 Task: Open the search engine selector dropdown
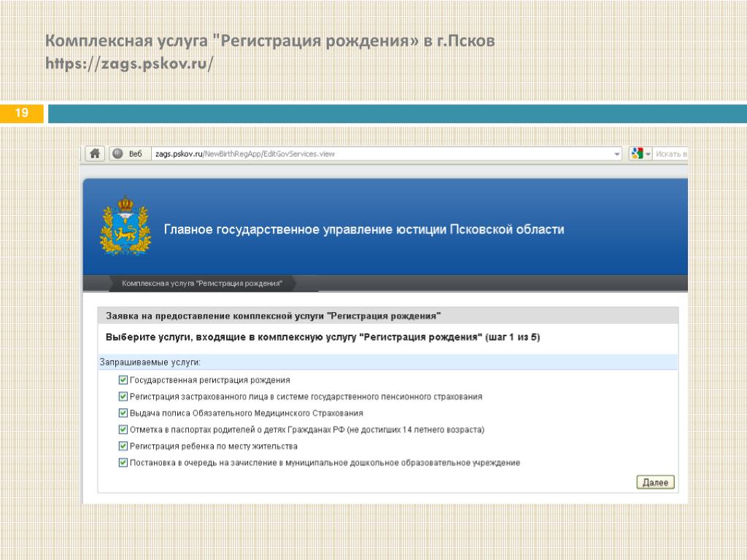point(649,154)
